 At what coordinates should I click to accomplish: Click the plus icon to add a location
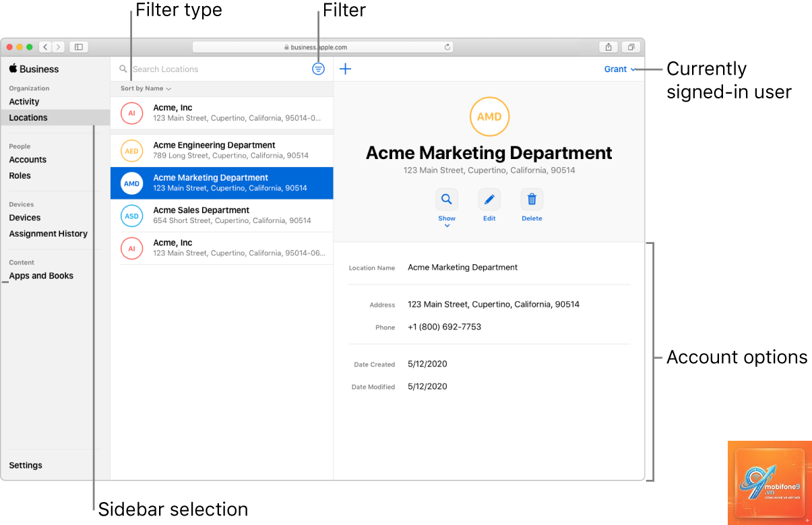pos(345,69)
